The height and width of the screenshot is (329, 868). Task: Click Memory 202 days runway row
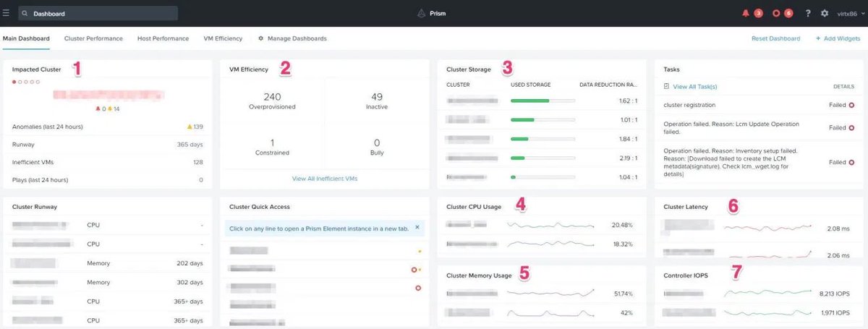pos(108,263)
